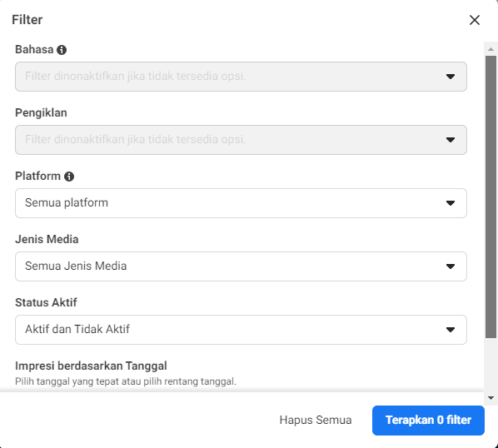This screenshot has height=448, width=498.
Task: Click the Terapkan 0 filter button
Action: pyautogui.click(x=428, y=421)
